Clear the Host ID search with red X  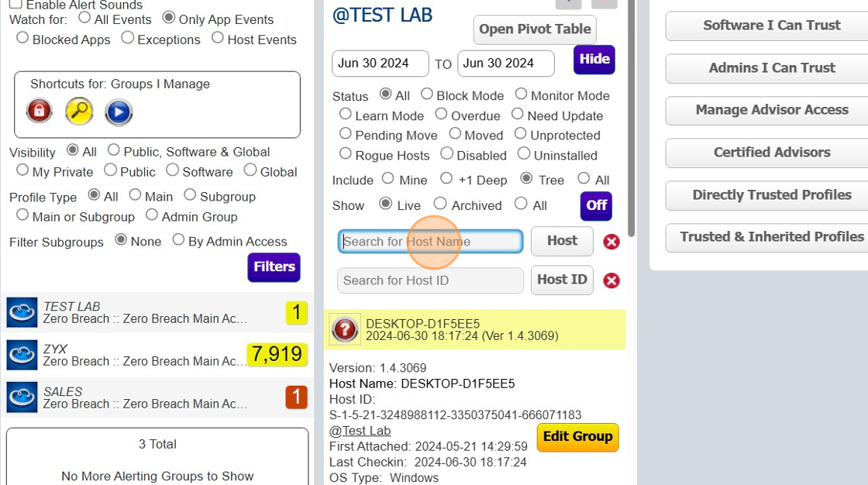[611, 280]
